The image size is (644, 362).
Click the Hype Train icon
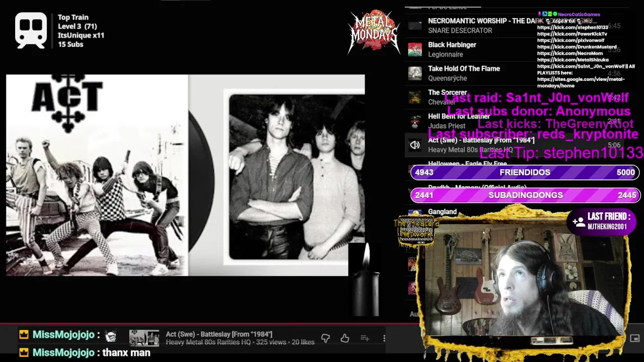[x=31, y=30]
